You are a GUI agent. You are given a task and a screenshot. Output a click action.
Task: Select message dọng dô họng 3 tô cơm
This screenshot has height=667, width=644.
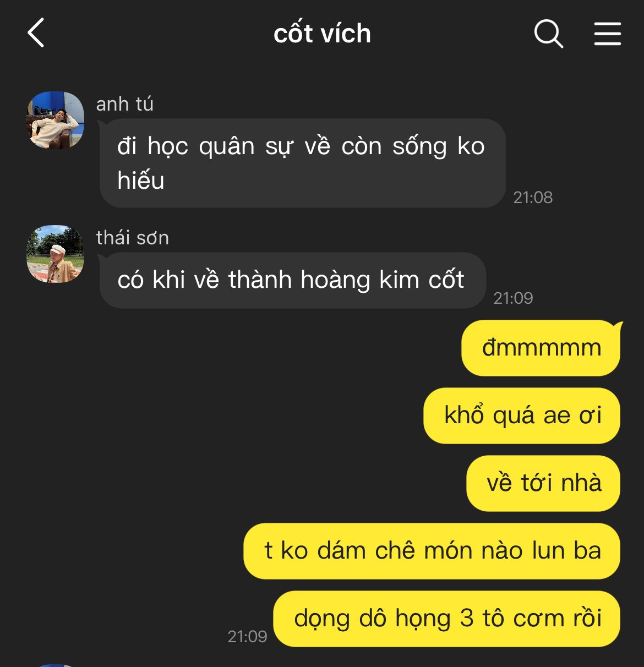447,619
